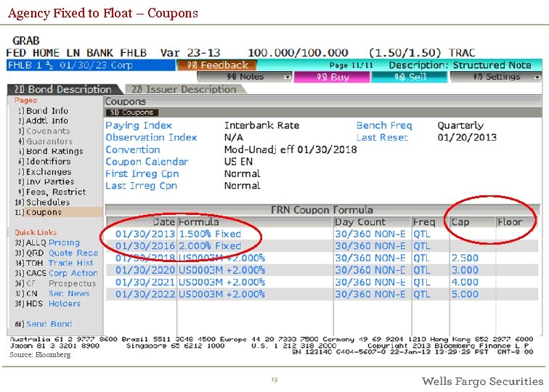Click the 1.500% Fixed formula cell
The width and height of the screenshot is (549, 392).
pos(210,234)
